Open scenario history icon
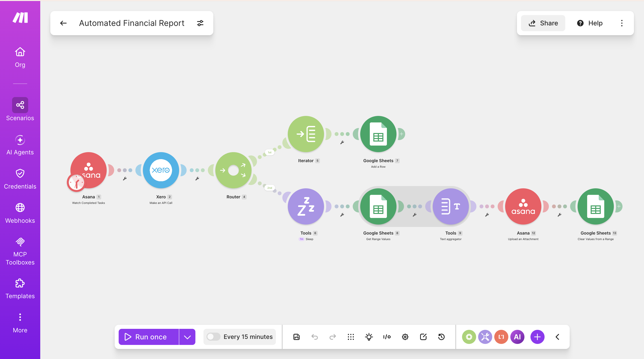 441,337
